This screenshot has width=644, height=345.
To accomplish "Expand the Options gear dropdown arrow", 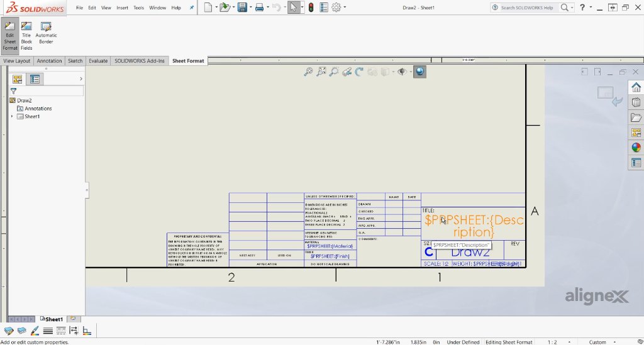I will [345, 8].
